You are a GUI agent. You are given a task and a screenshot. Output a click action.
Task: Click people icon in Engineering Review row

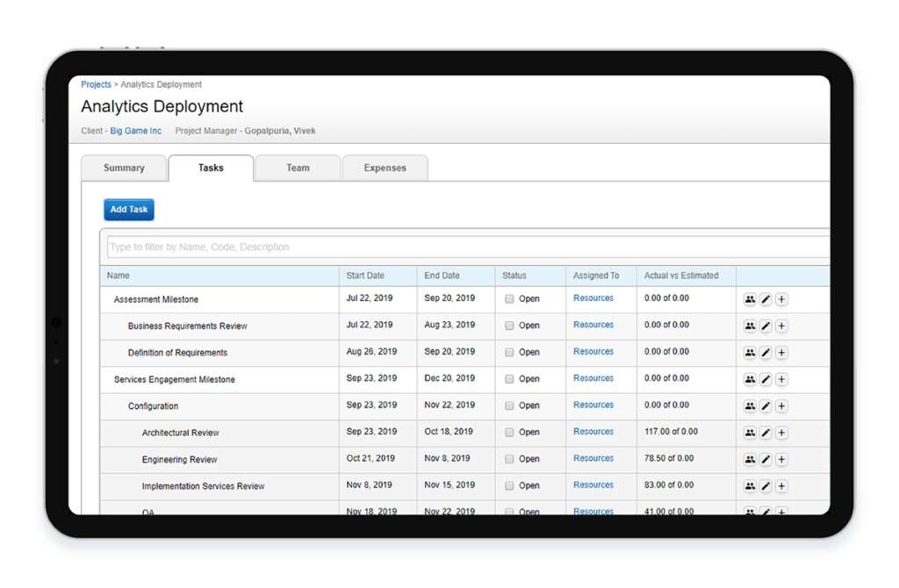750,459
